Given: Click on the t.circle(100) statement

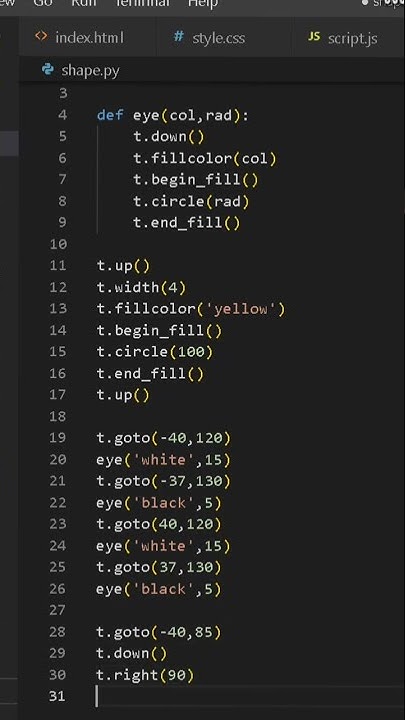Looking at the screenshot, I should [x=155, y=352].
